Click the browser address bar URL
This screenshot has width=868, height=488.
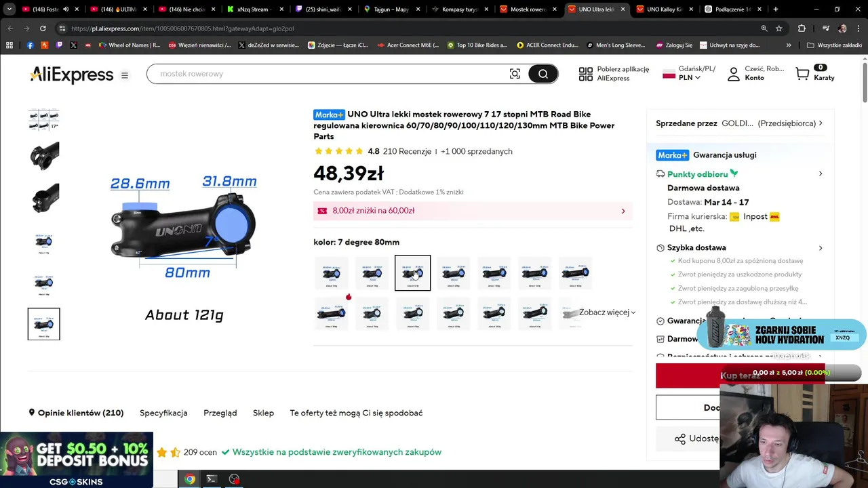click(x=182, y=28)
